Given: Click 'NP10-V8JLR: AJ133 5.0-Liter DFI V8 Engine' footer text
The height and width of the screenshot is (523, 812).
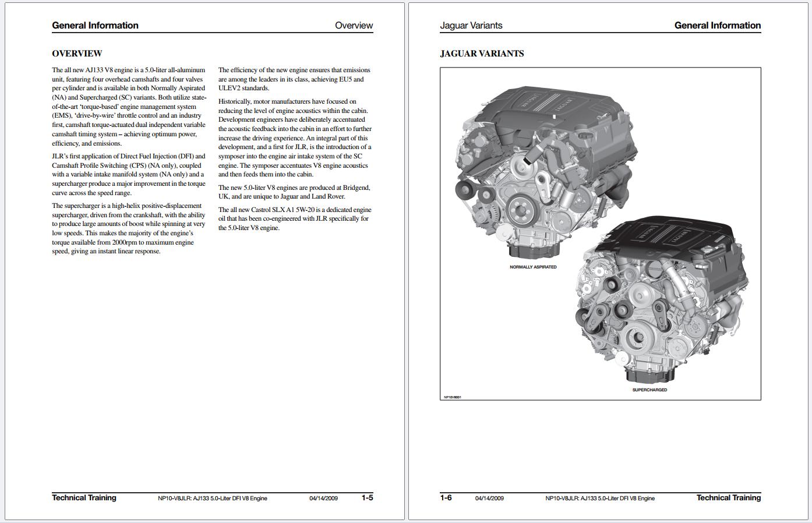Looking at the screenshot, I should click(x=213, y=498).
